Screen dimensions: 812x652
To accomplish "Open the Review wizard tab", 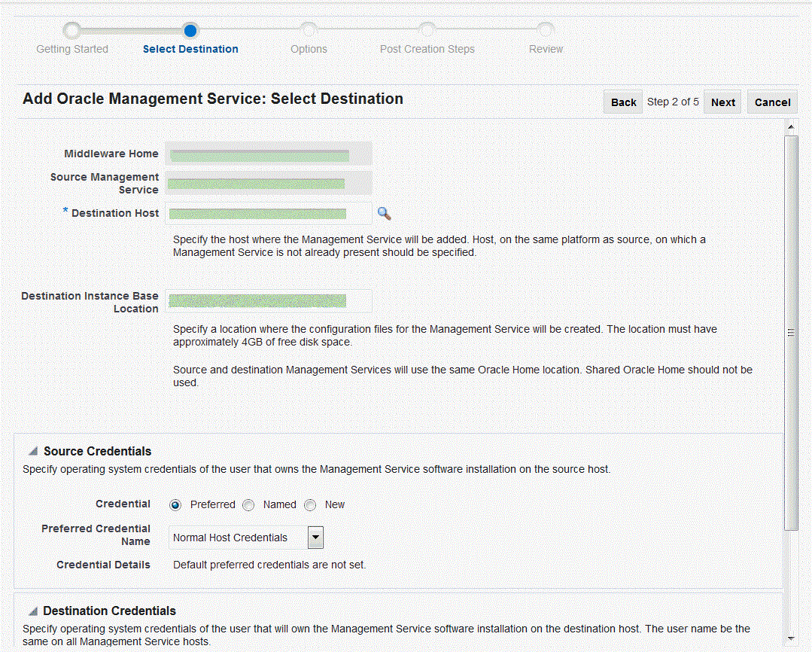I will point(546,48).
